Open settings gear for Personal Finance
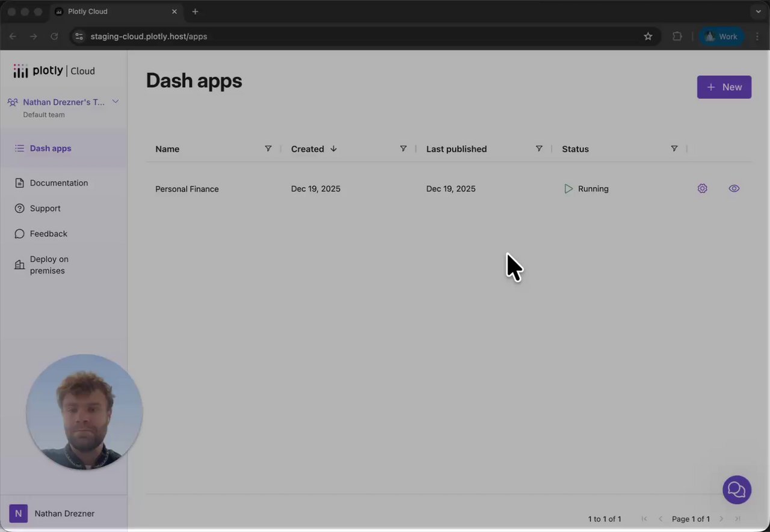 point(702,189)
